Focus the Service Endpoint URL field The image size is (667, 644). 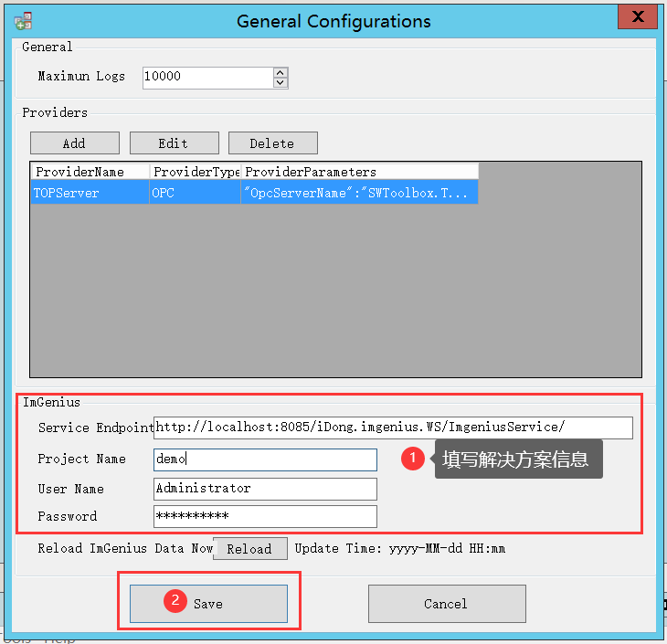pos(393,428)
